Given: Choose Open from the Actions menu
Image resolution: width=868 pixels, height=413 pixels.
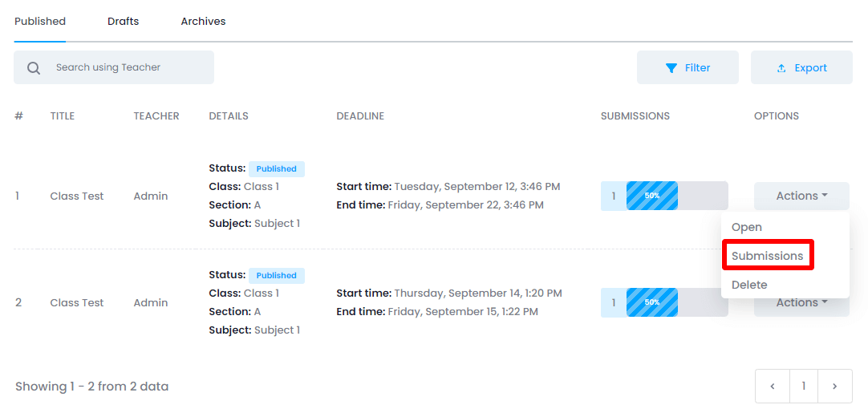Looking at the screenshot, I should pos(747,227).
